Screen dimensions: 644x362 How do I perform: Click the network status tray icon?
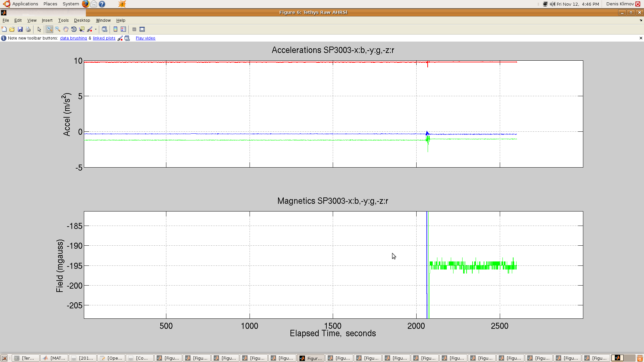545,4
